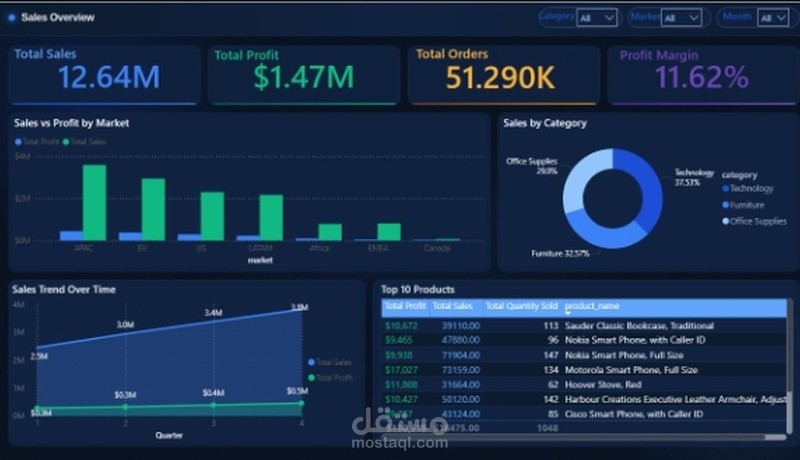The height and width of the screenshot is (460, 800).
Task: Select the green US Total Sales bar
Action: point(212,216)
